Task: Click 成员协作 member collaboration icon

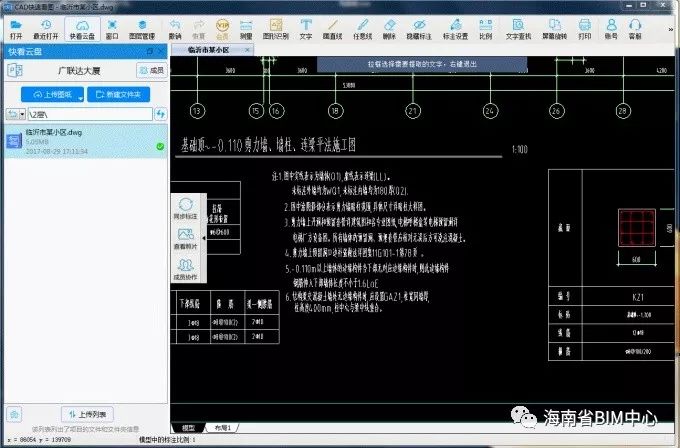Action: 186,269
